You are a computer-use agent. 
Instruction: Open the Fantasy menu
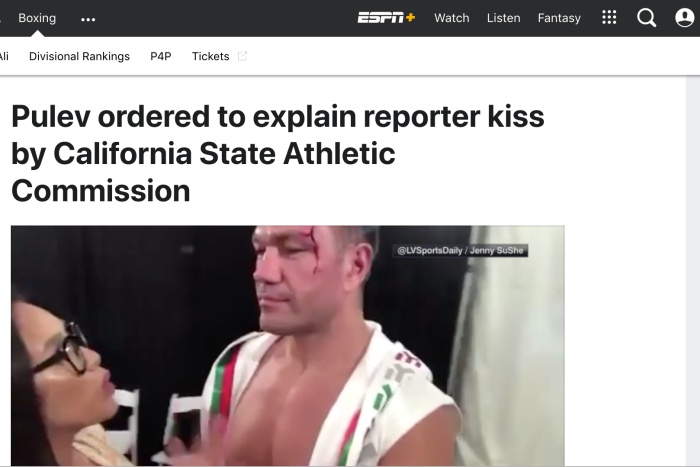tap(559, 18)
